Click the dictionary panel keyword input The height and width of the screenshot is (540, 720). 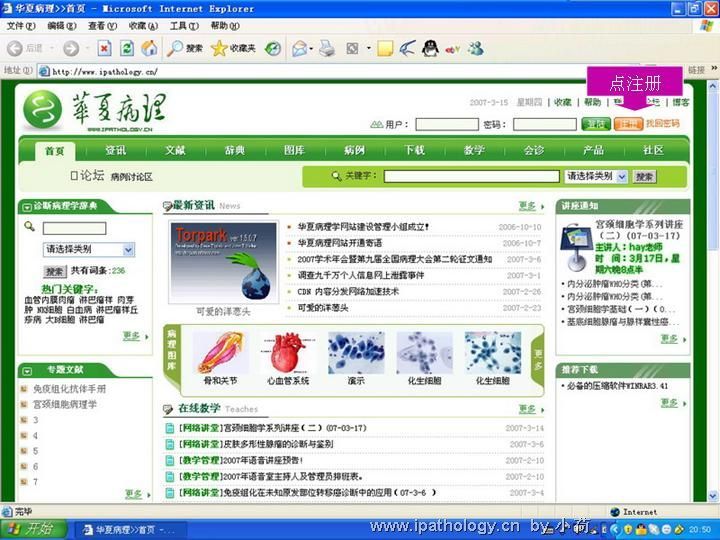[74, 228]
